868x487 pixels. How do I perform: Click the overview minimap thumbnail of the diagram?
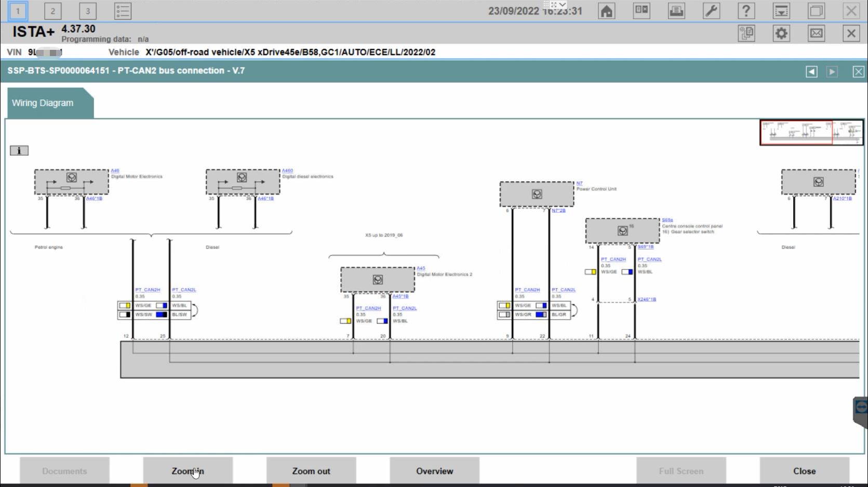(x=811, y=133)
